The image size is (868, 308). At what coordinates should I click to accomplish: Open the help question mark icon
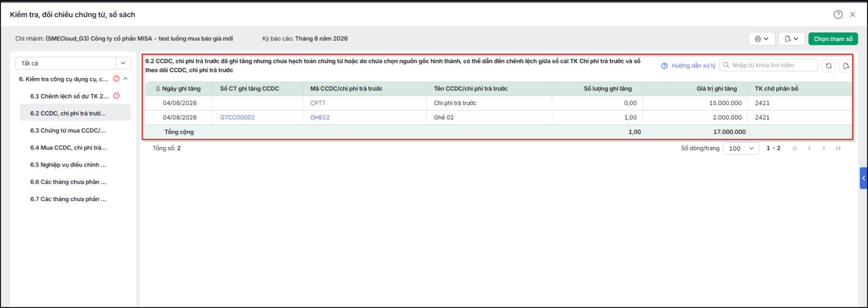[x=838, y=15]
